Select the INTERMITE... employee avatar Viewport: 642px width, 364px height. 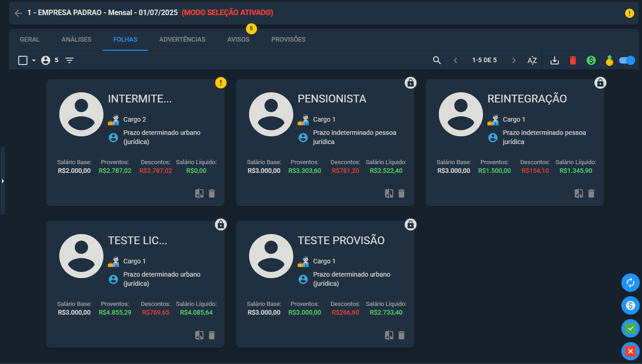[x=81, y=114]
